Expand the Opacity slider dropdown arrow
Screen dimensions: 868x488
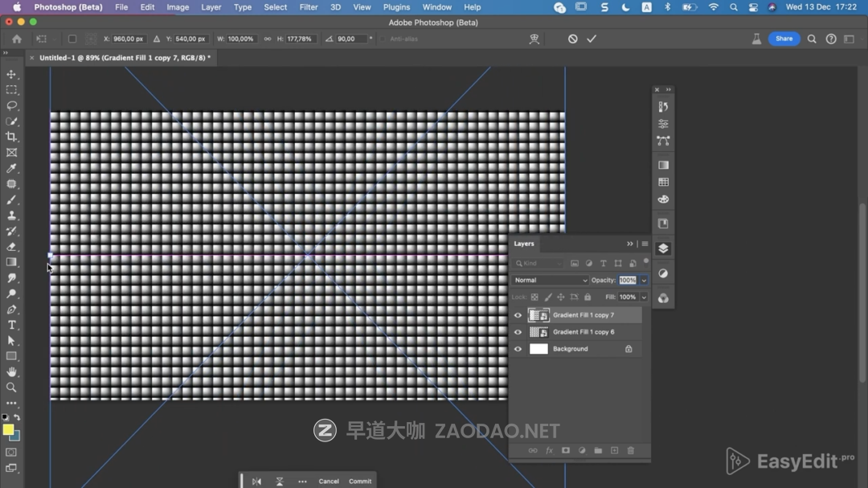pos(644,281)
